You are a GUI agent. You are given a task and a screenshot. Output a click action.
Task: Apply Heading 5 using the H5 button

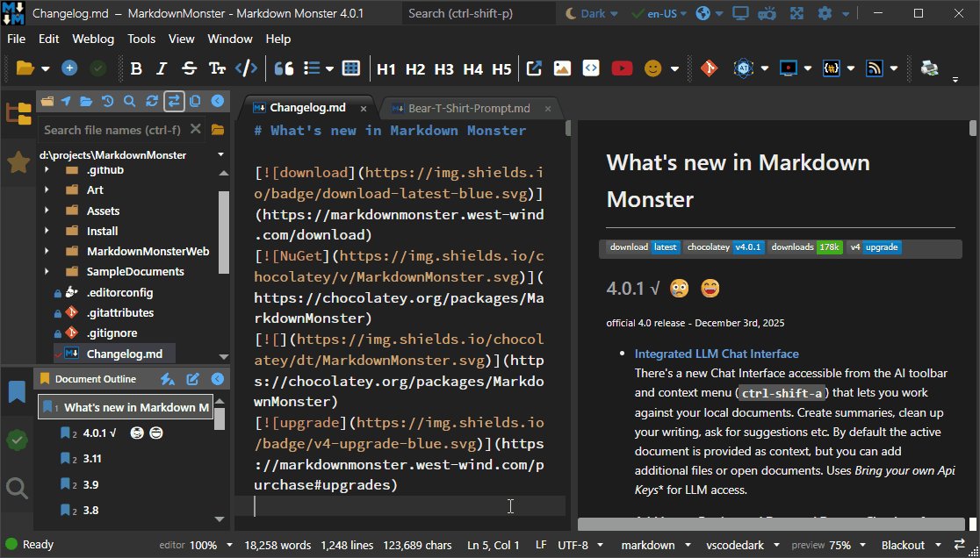point(501,68)
